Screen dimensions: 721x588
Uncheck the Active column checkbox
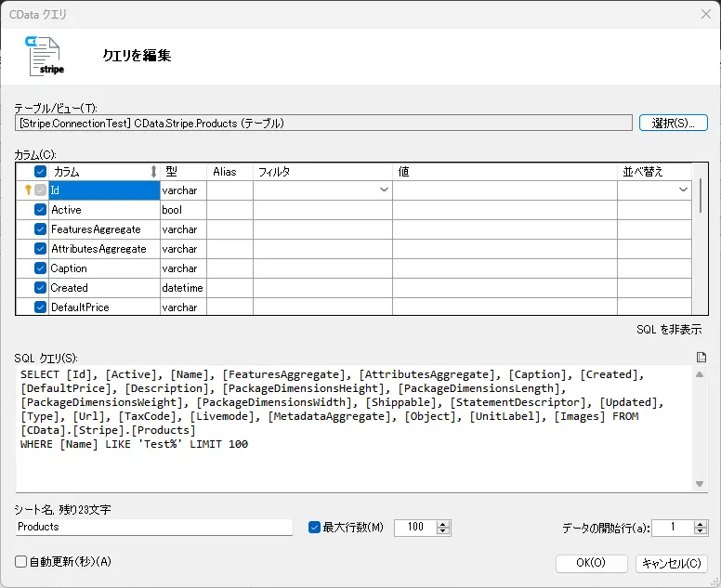point(41,210)
